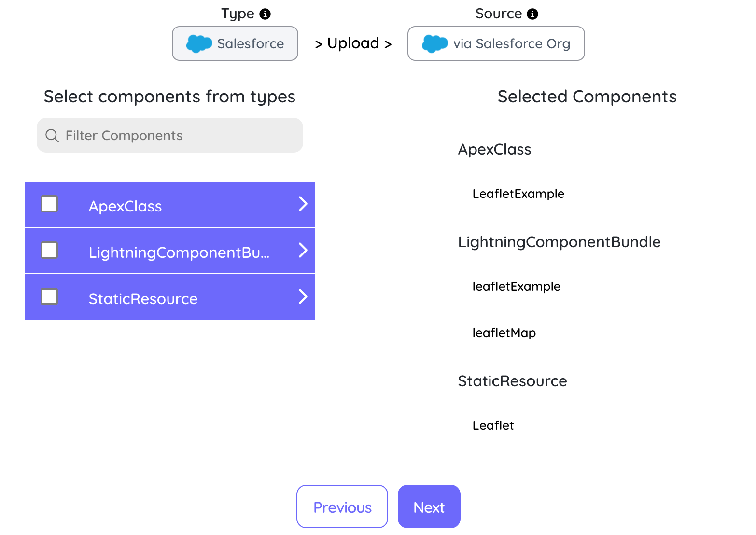Click the info icon next to Type
756x535 pixels.
(x=265, y=14)
